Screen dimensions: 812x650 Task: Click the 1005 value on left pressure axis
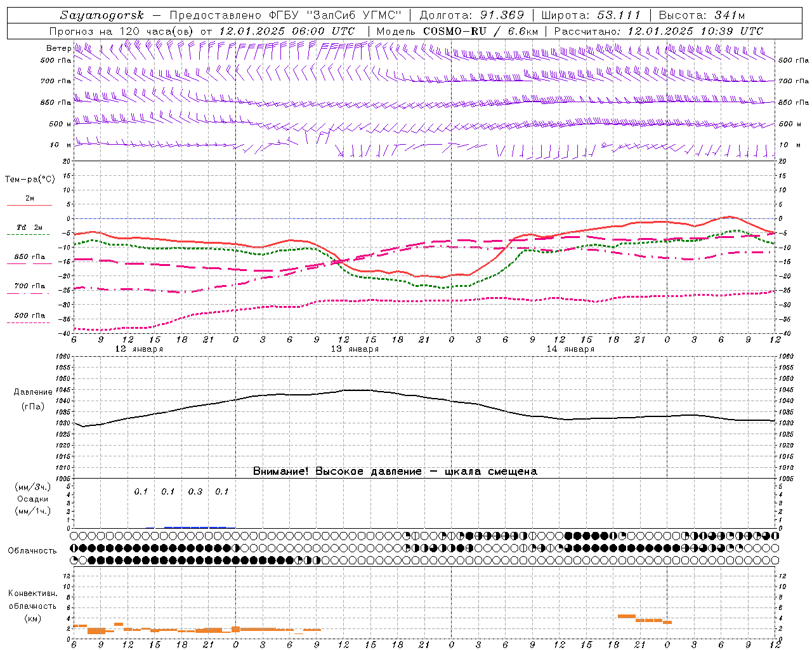(x=63, y=479)
